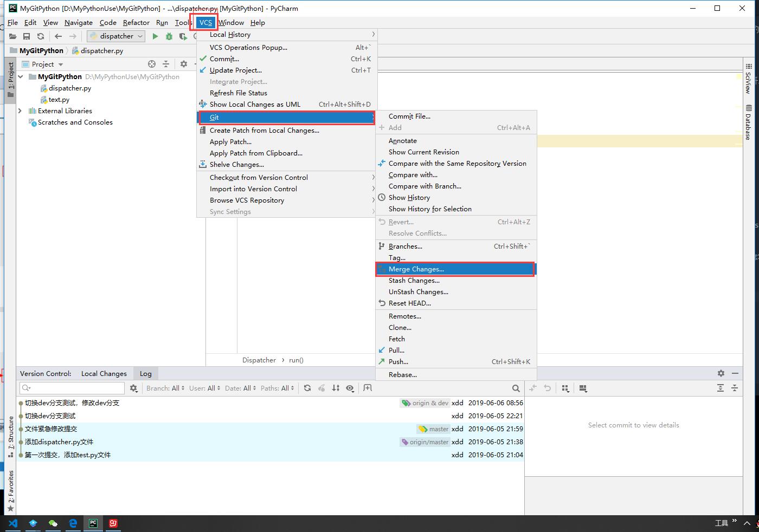Image resolution: width=759 pixels, height=532 pixels.
Task: Expand External Libraries tree node
Action: coord(21,111)
